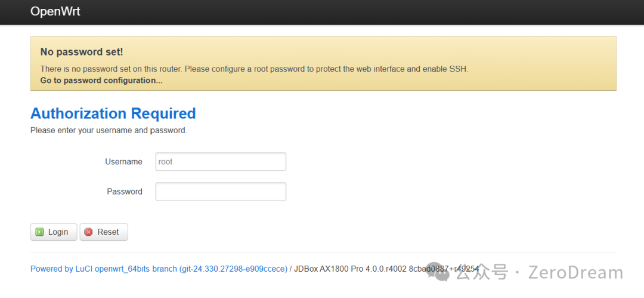Image resolution: width=644 pixels, height=298 pixels.
Task: Click empty area of the dark header bar
Action: (x=358, y=12)
